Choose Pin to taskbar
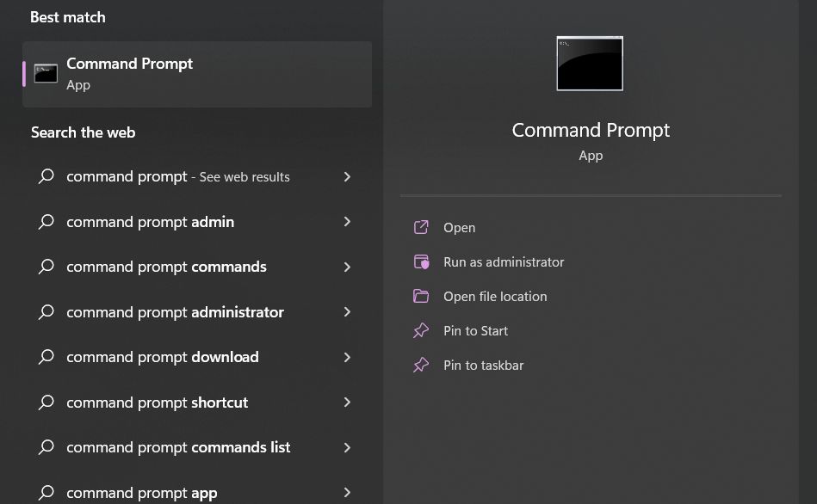This screenshot has width=817, height=504. click(483, 365)
